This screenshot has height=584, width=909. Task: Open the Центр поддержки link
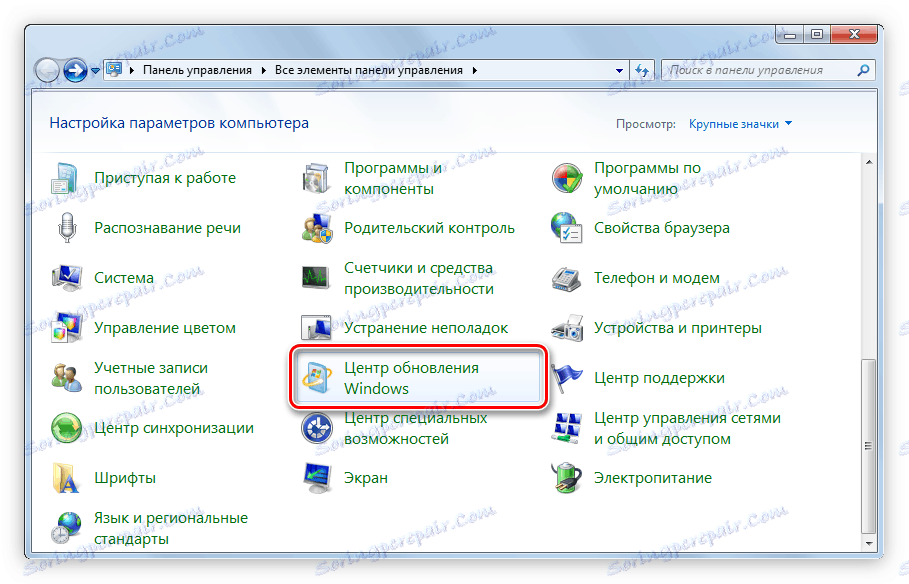pyautogui.click(x=659, y=378)
